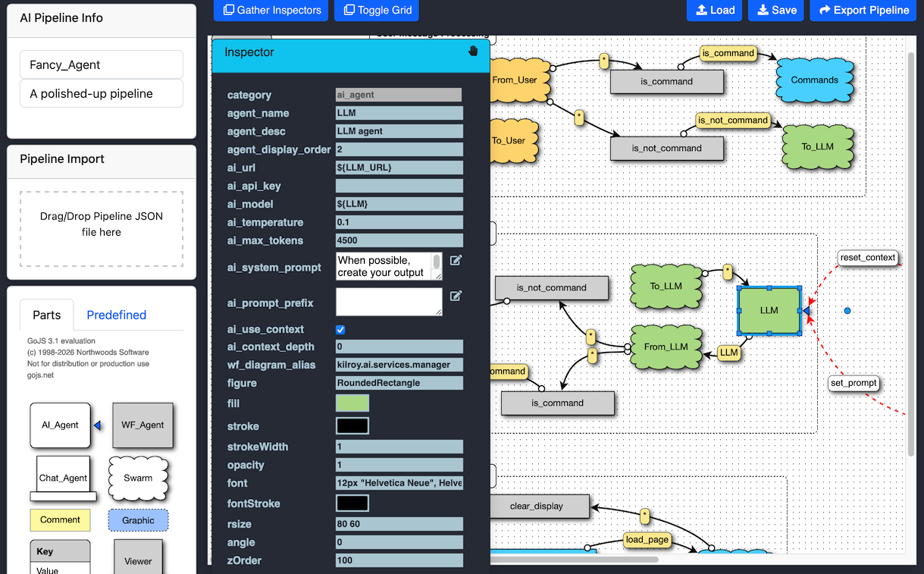Open the black stroke color swatch
Screen dimensions: 924x574
tap(352, 426)
